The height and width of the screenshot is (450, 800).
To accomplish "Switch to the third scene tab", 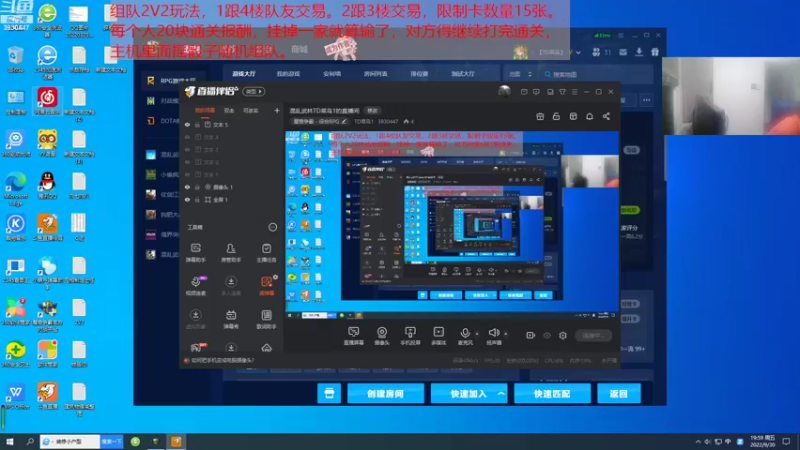I will click(x=250, y=110).
